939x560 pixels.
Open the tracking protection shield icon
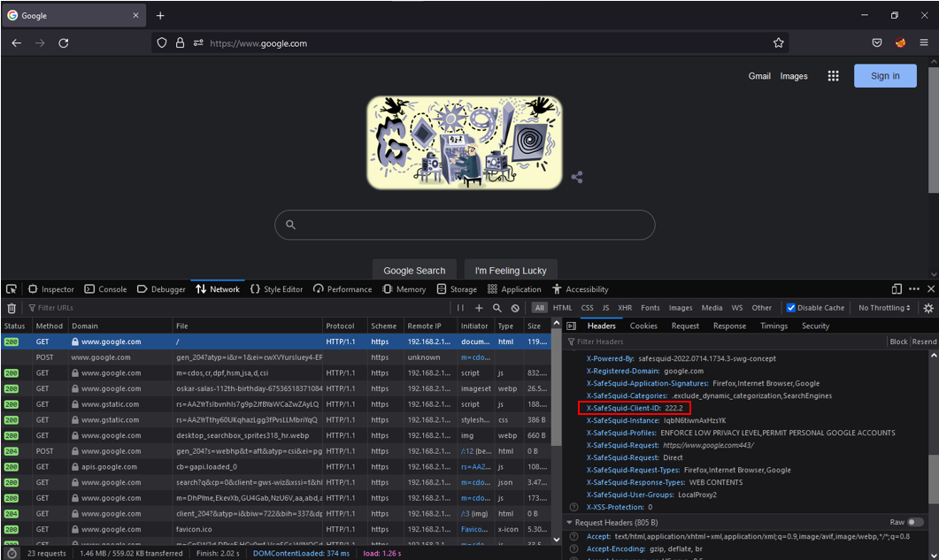click(x=162, y=43)
